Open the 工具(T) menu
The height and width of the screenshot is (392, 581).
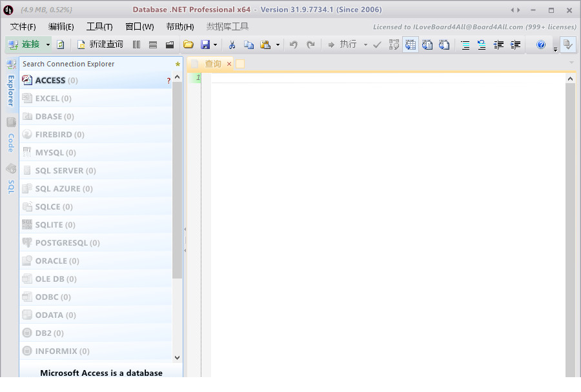click(99, 26)
